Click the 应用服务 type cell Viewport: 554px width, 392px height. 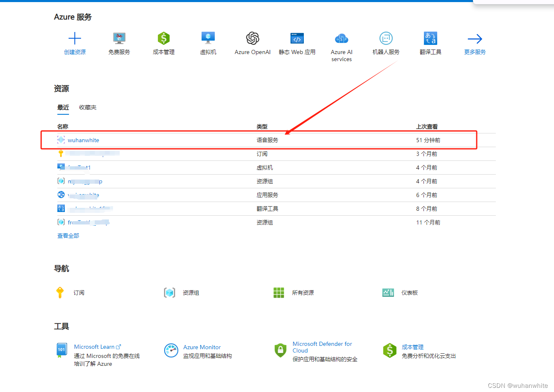pyautogui.click(x=267, y=195)
